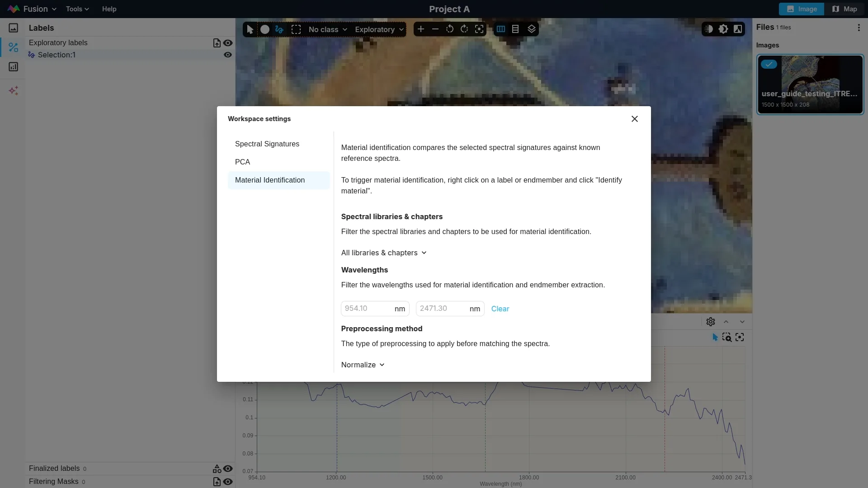The image size is (868, 488).
Task: Hide the Selection:1 label
Action: [x=228, y=55]
